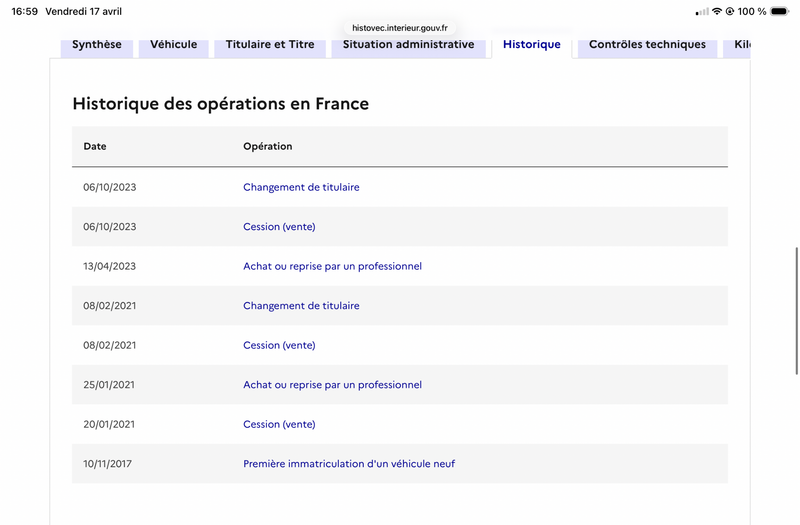Viewport: 800px width, 525px height.
Task: Open Cession (vente) dated 08/02/2021
Action: tap(279, 345)
